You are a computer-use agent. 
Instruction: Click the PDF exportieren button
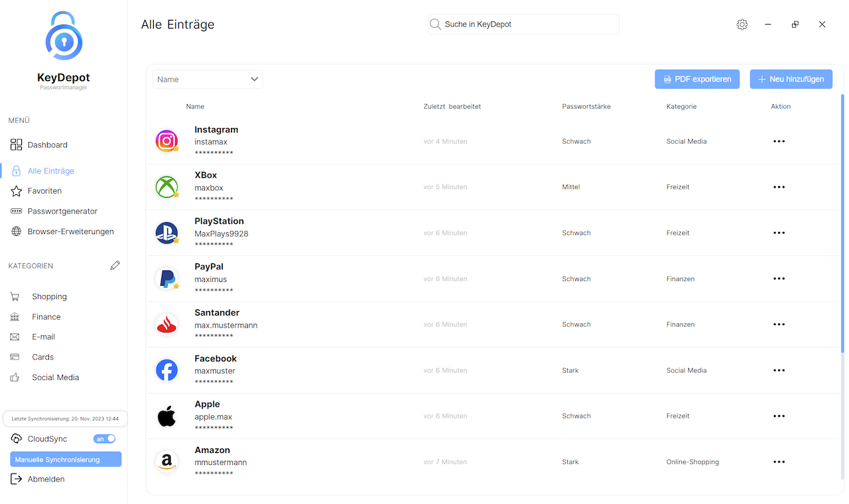coord(697,79)
